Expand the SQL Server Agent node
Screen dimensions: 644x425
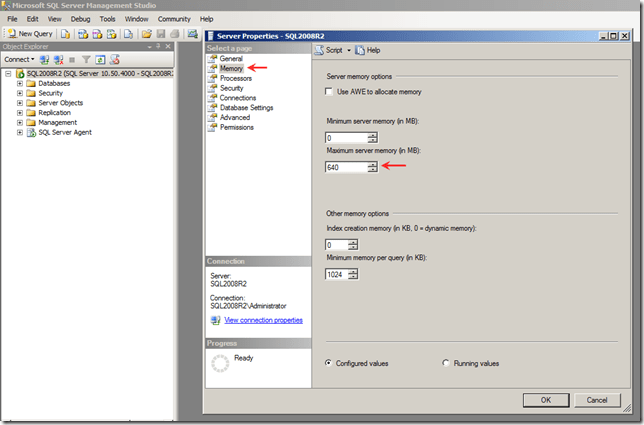19,132
